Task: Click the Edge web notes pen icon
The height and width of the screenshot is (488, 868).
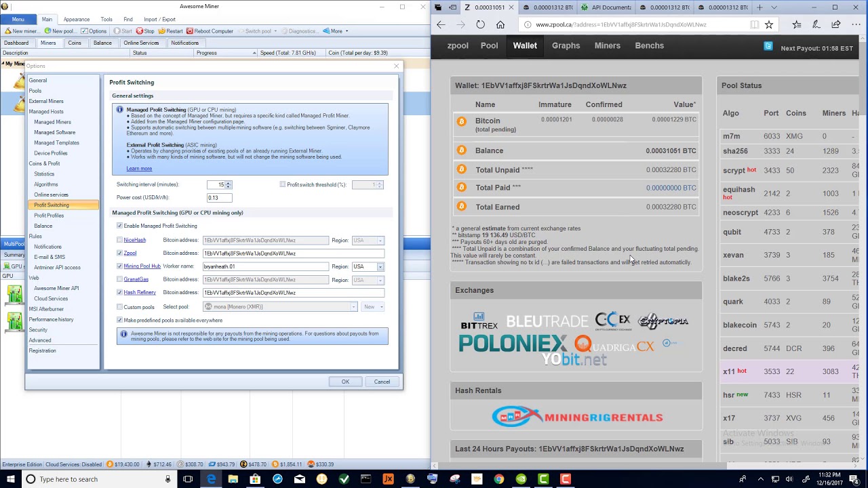Action: pyautogui.click(x=816, y=24)
